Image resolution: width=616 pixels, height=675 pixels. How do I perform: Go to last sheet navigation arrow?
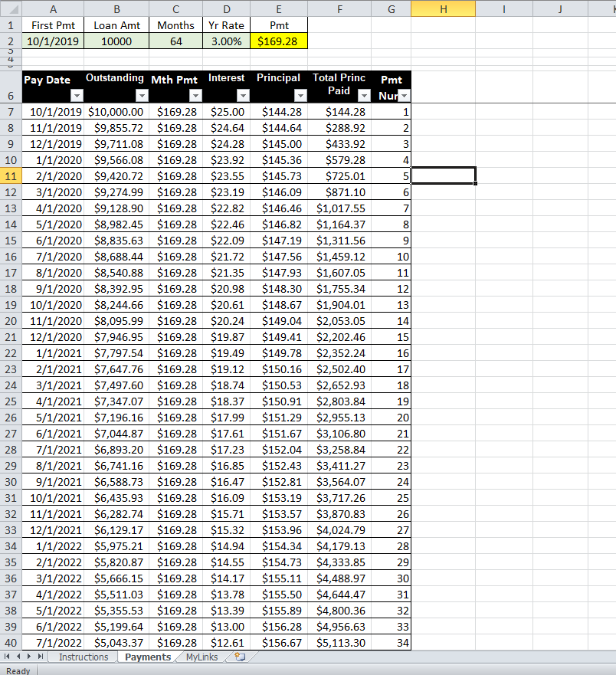pos(40,657)
